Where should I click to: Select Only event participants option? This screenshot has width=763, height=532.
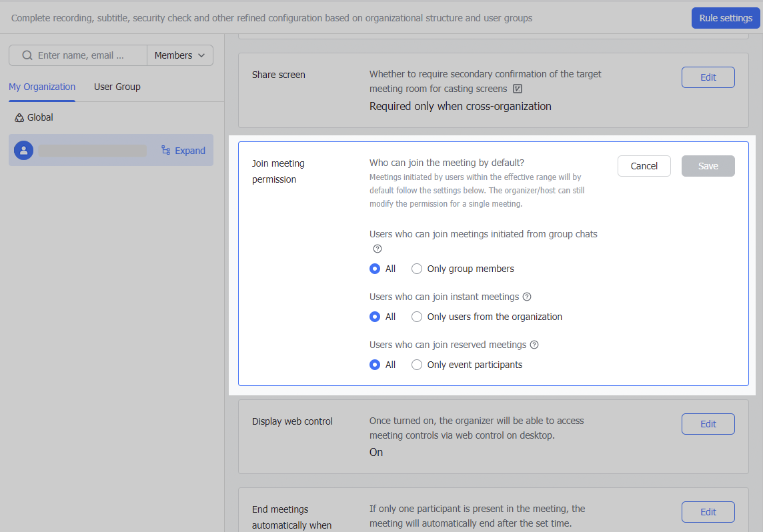click(x=417, y=365)
